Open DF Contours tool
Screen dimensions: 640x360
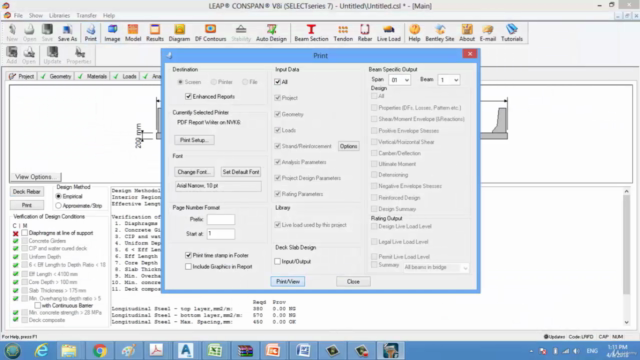[x=210, y=33]
